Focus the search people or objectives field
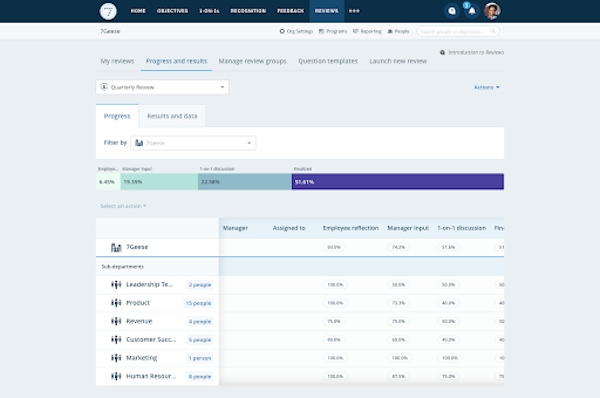The image size is (600, 398). [x=458, y=31]
